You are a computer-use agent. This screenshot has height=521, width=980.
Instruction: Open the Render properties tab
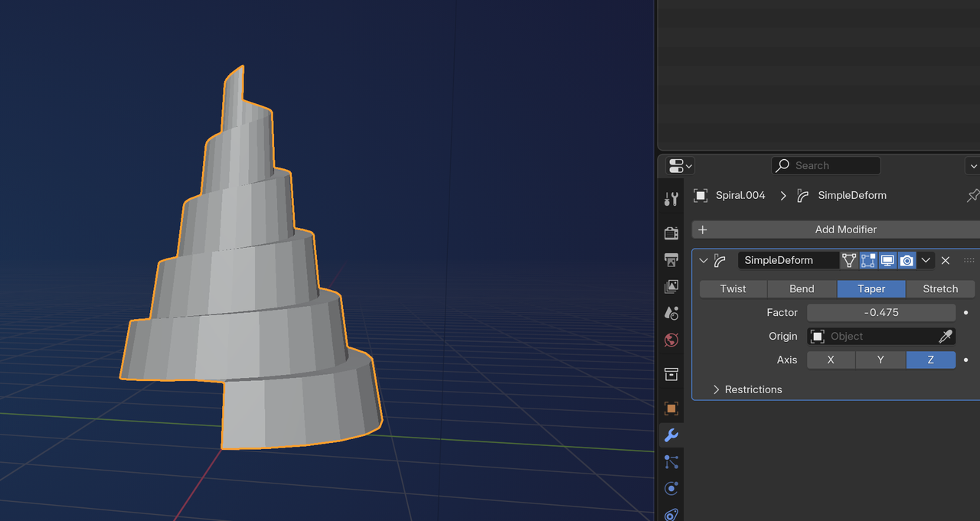tap(671, 233)
